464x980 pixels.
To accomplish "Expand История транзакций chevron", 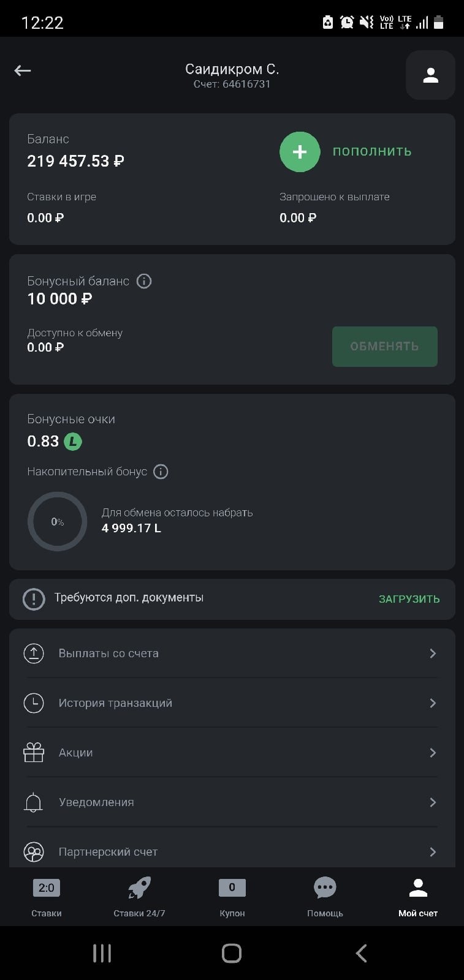I will point(433,703).
